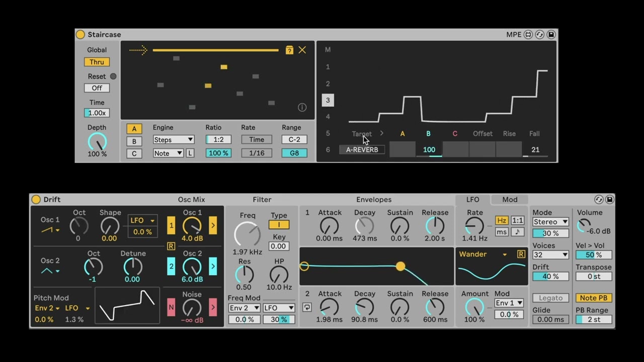Open the Shape modulation LFO dropdown
The width and height of the screenshot is (644, 362).
point(142,221)
